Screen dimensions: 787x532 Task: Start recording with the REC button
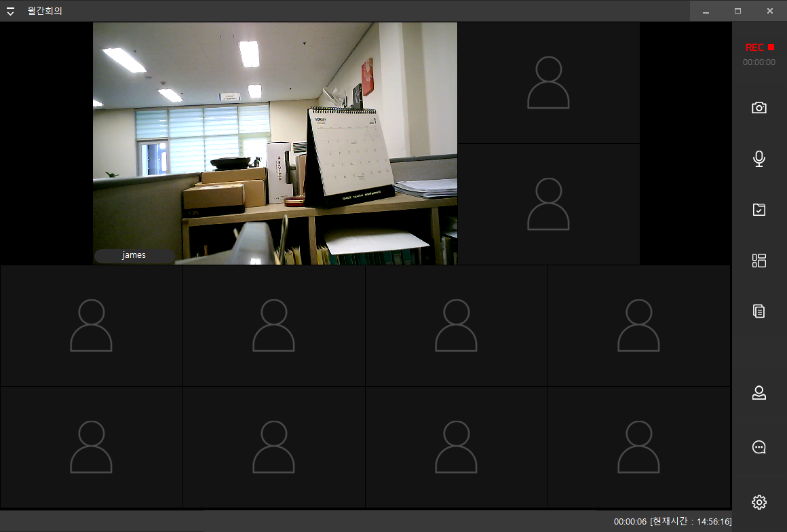coord(759,47)
